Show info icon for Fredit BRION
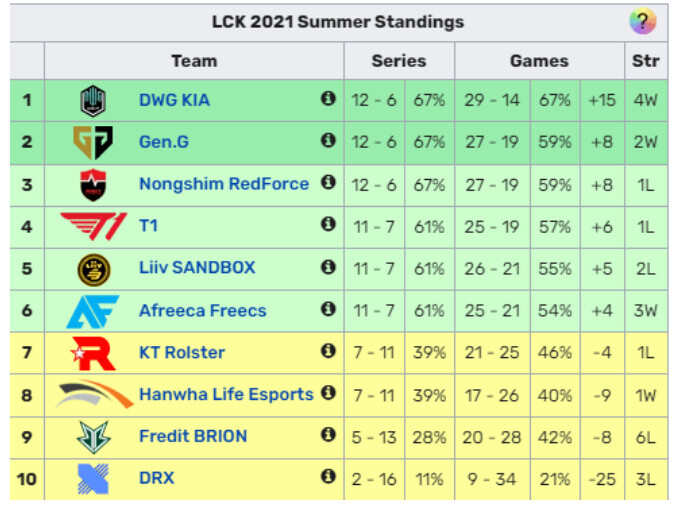Viewport: 673px width, 515px height. 327,435
